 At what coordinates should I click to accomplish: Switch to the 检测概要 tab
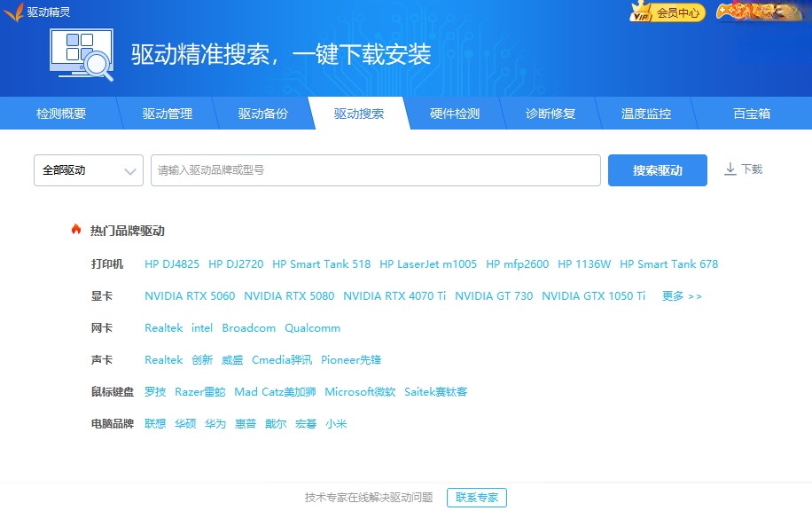tap(61, 114)
